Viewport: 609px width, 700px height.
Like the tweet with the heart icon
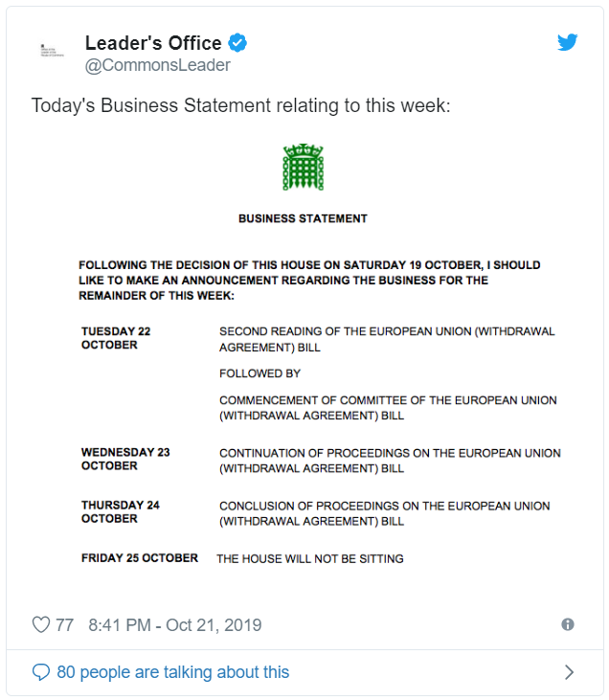pyautogui.click(x=41, y=625)
